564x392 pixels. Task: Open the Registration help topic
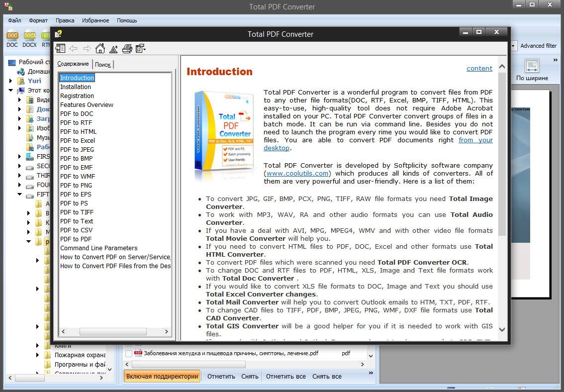click(x=77, y=96)
